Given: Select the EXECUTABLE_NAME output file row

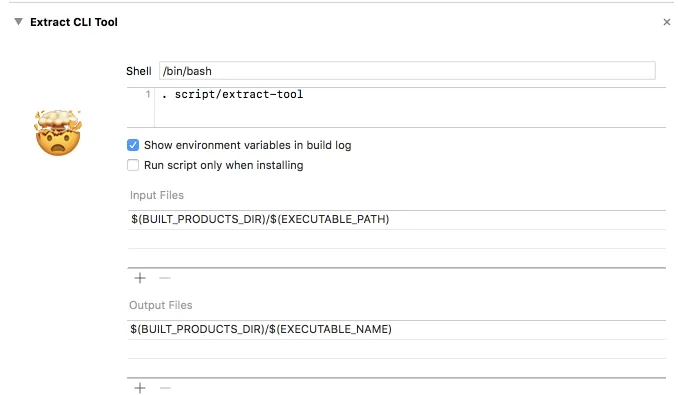Looking at the screenshot, I should [x=396, y=330].
